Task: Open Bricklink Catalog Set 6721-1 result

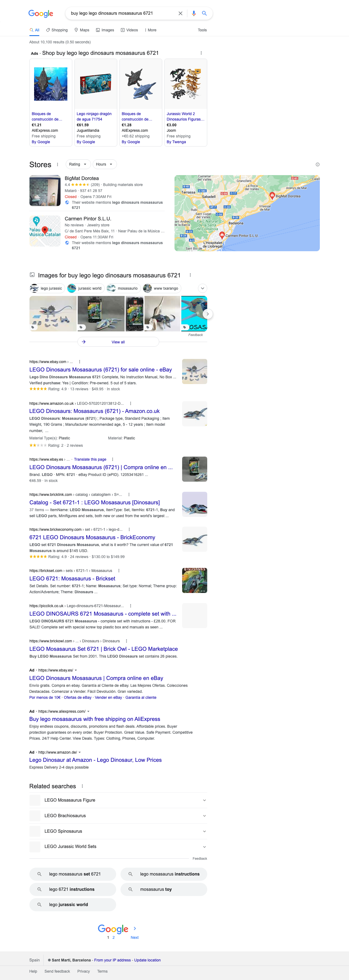Action: click(x=94, y=503)
